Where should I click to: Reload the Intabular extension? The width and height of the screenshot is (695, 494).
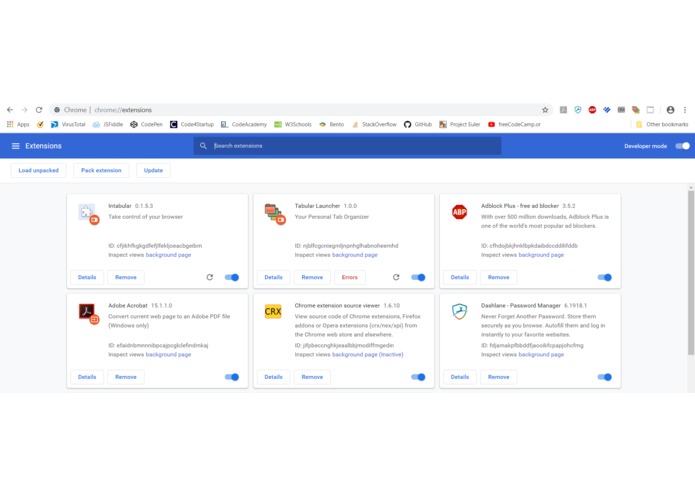[x=210, y=277]
